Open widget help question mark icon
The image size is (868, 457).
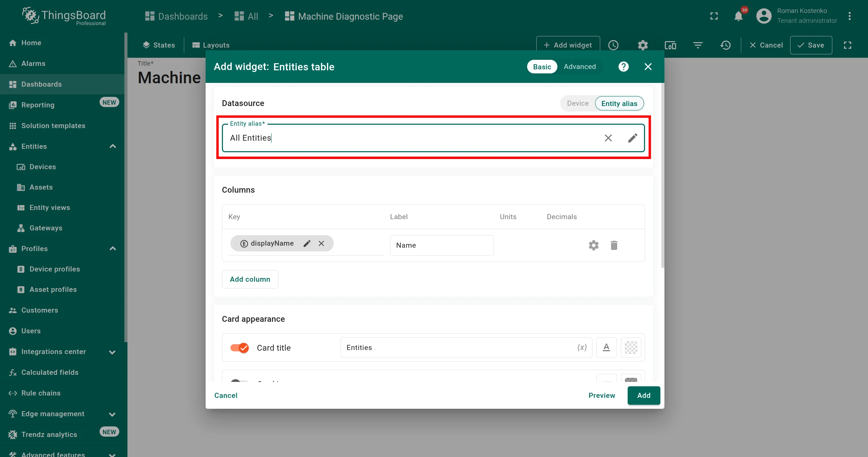coord(623,67)
